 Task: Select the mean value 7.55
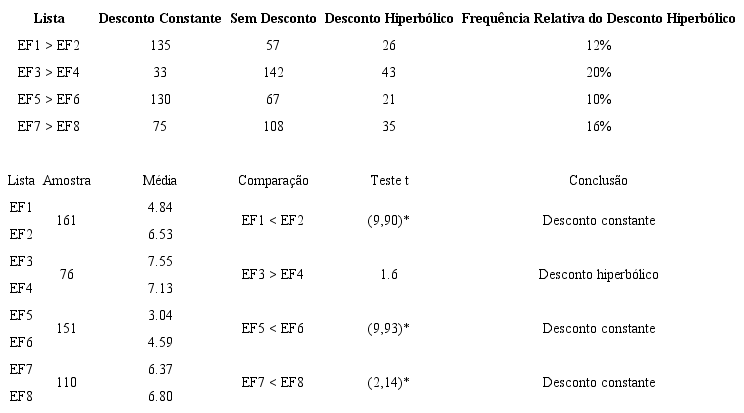click(x=160, y=261)
